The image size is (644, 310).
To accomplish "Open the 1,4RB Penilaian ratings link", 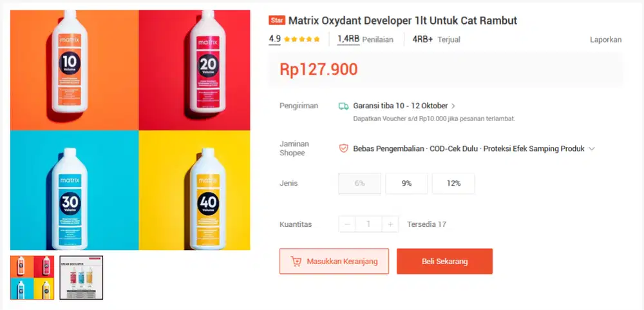I will [x=365, y=39].
